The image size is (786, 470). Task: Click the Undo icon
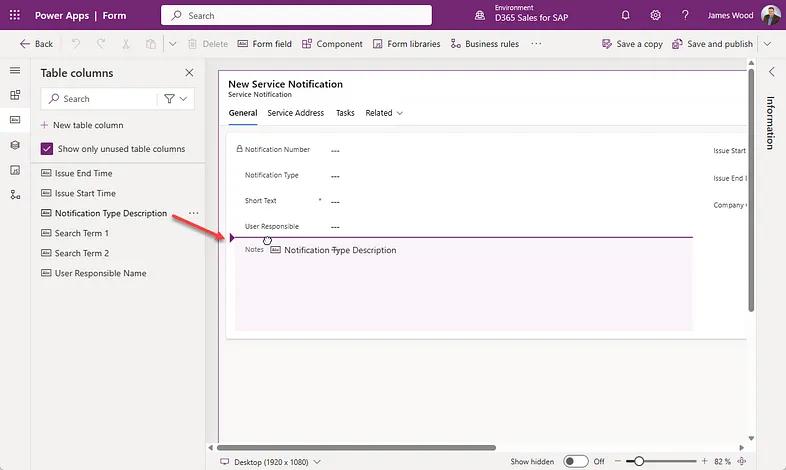pyautogui.click(x=76, y=44)
